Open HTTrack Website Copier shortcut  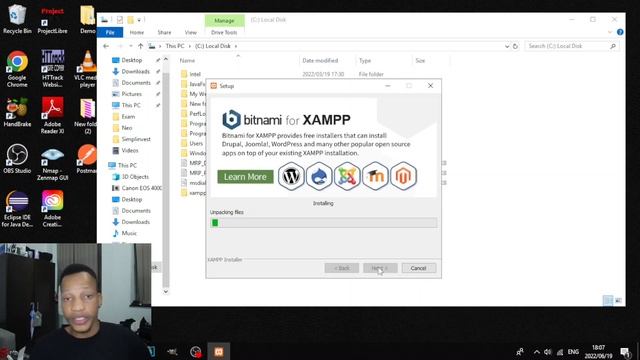(52, 69)
